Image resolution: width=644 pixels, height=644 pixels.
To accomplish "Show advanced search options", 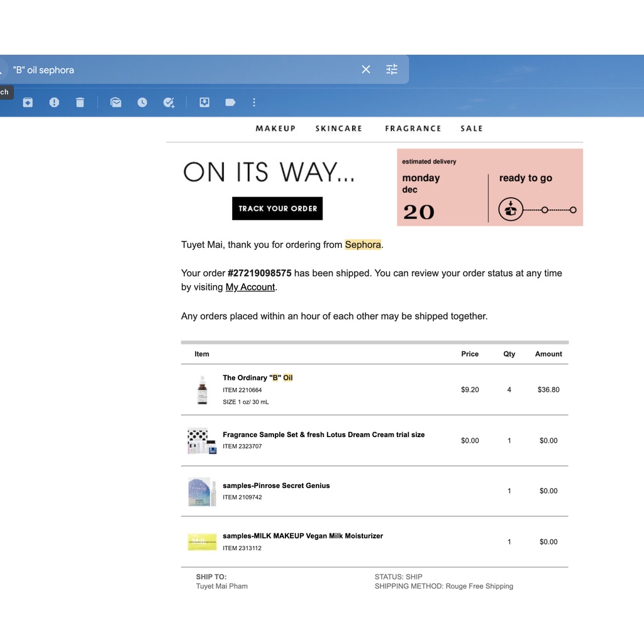I will [392, 70].
